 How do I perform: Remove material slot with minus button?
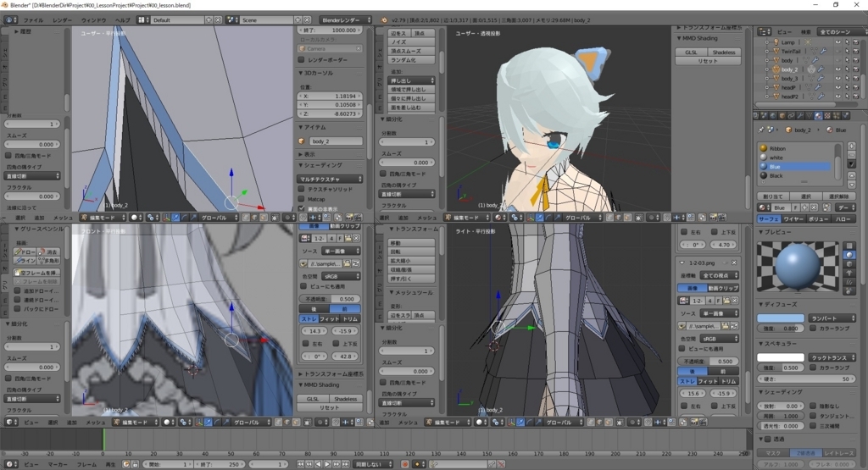click(851, 155)
